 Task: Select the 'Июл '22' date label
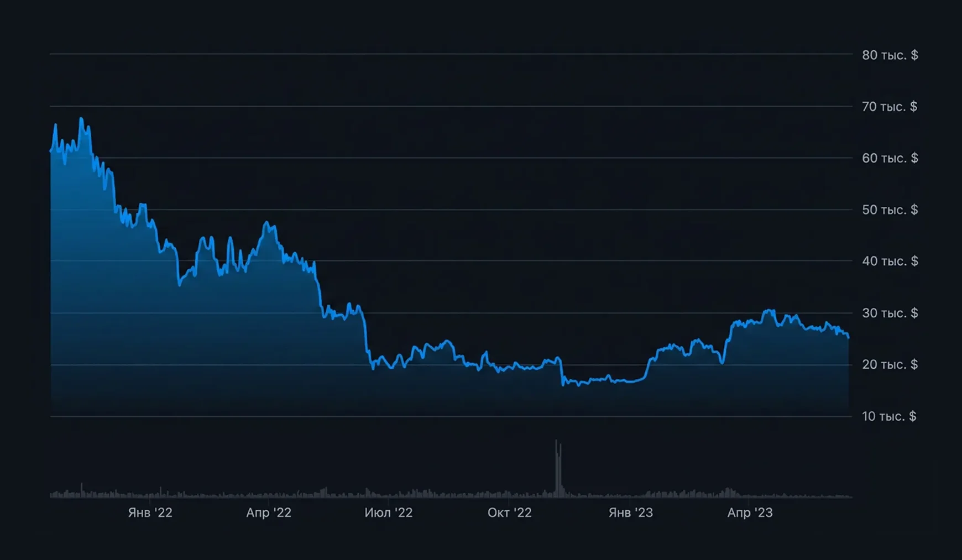pos(389,512)
